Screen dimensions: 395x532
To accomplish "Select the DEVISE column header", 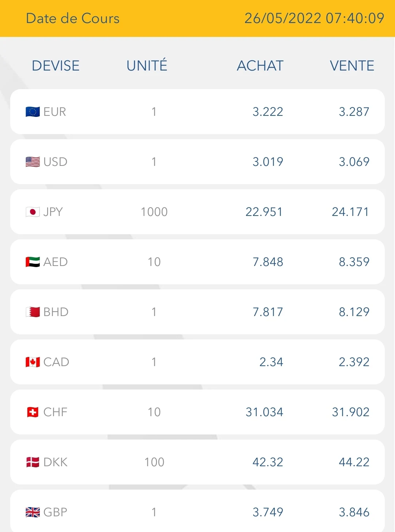I will [56, 66].
